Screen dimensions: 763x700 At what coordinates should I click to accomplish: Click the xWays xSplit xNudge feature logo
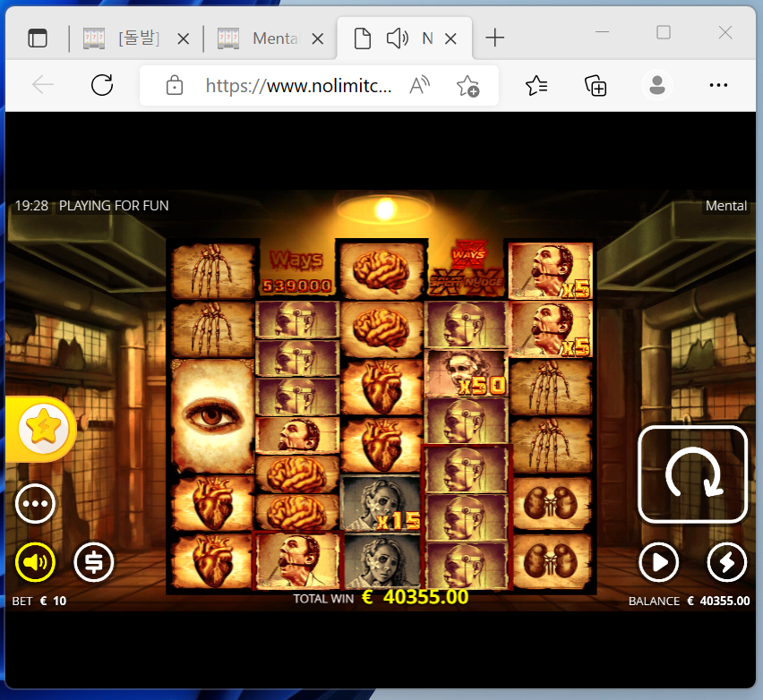[467, 268]
